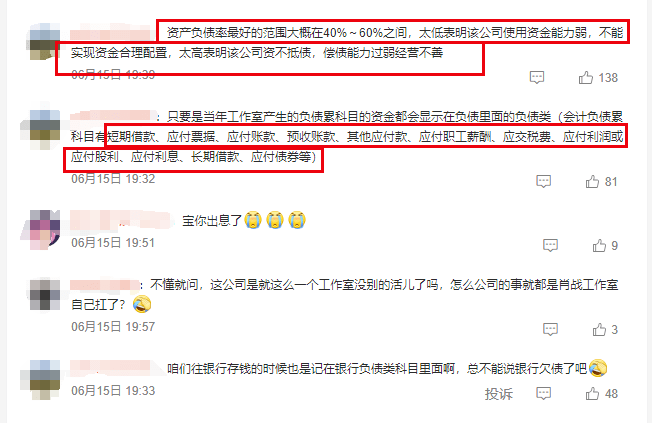The height and width of the screenshot is (423, 652).
Task: Open username of the 19:32 commenter
Action: pyautogui.click(x=111, y=116)
